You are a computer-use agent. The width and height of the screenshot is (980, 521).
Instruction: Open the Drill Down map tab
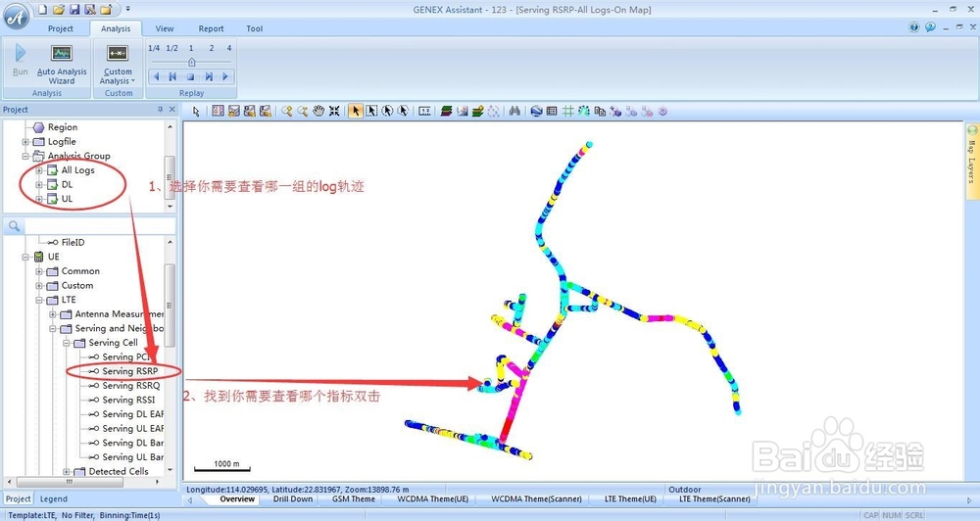coord(292,499)
